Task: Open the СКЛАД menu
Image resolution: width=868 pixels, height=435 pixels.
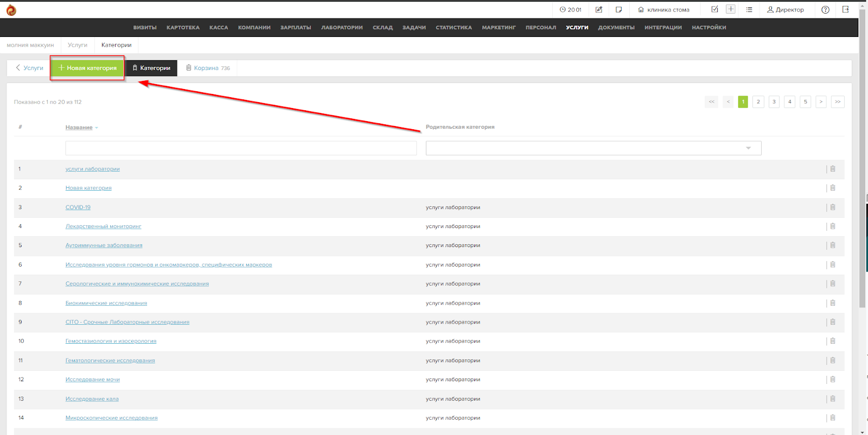Action: (x=382, y=28)
